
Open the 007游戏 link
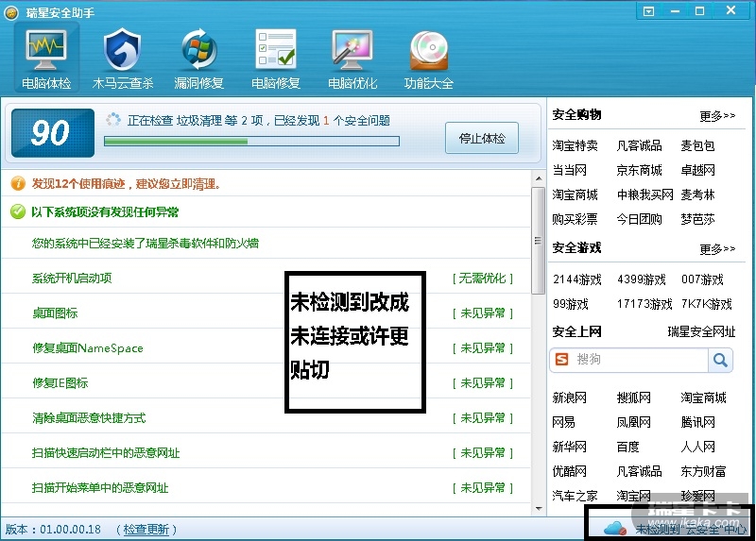coord(702,279)
